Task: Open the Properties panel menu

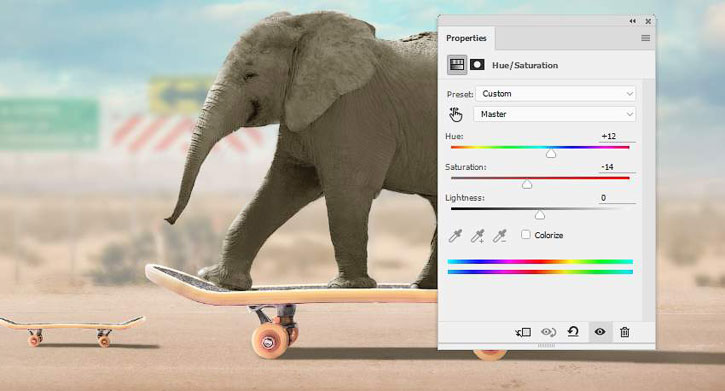Action: pyautogui.click(x=645, y=38)
